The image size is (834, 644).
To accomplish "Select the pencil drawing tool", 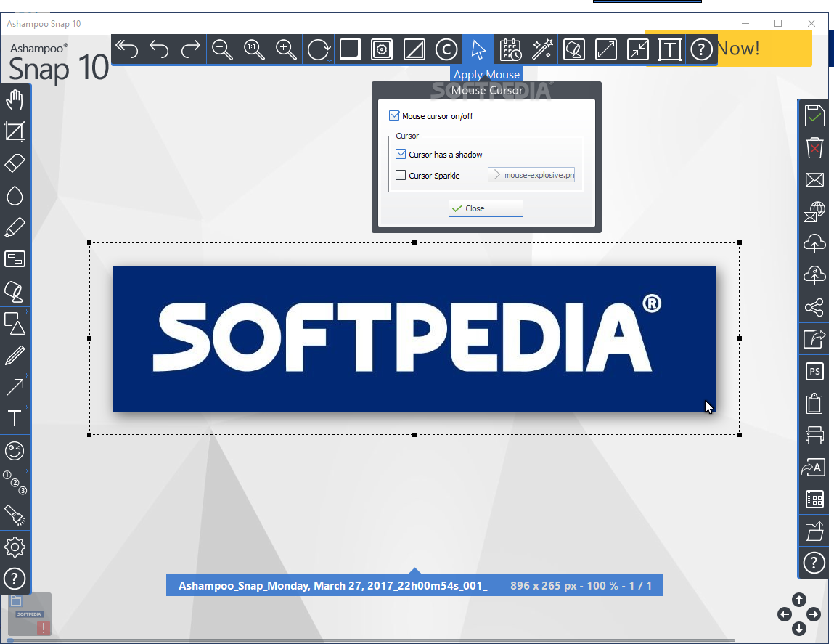I will pos(15,356).
